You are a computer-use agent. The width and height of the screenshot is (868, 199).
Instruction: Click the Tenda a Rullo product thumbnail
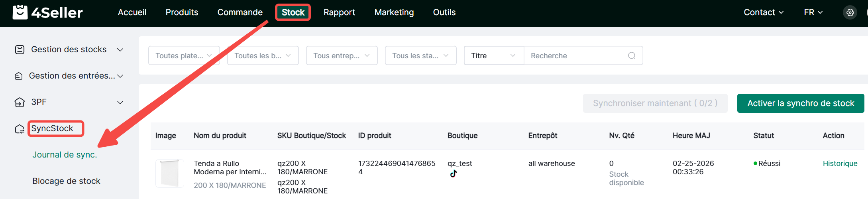click(169, 173)
